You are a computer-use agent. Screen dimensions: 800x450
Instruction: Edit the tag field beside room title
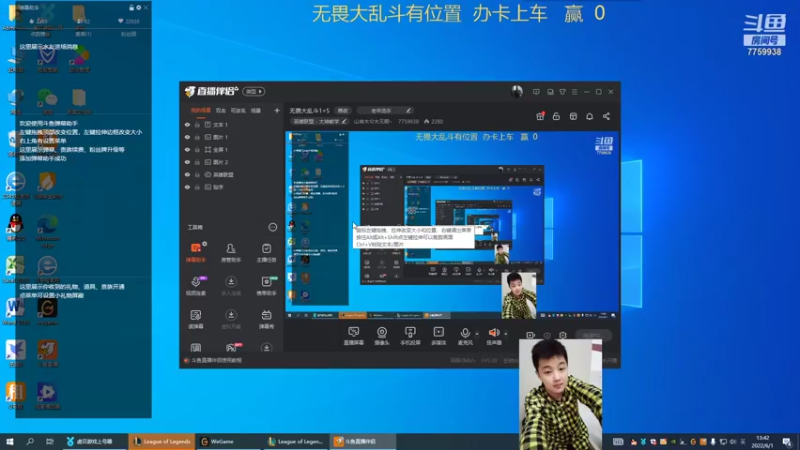[384, 110]
